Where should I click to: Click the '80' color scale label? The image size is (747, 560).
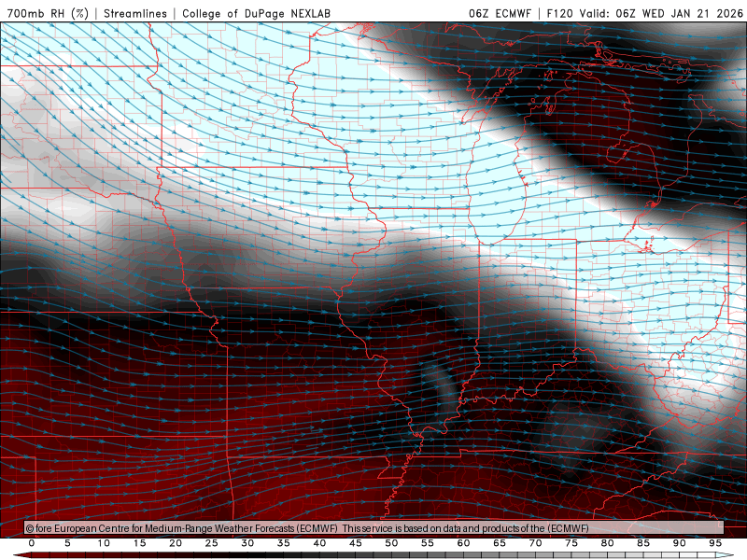607,543
